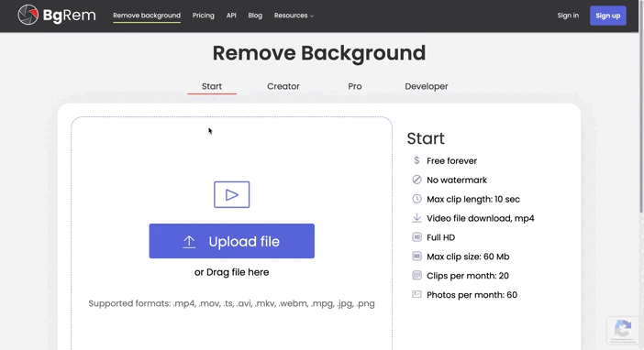Click the upload arrow icon on Upload file button
Screen dimensions: 644x350
(189, 242)
